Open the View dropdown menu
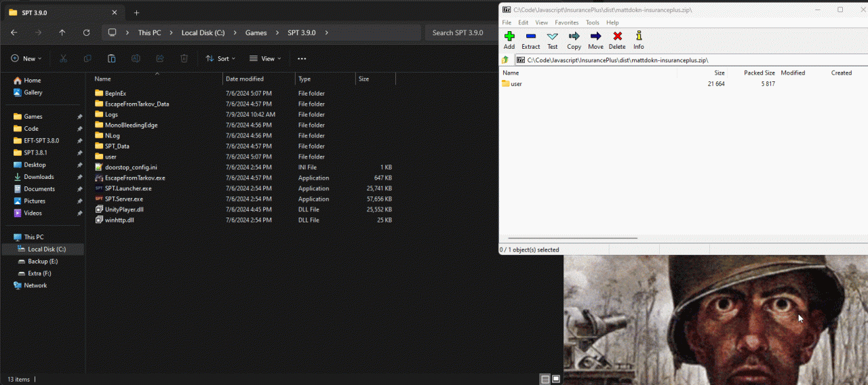Viewport: 868px width, 385px height. pyautogui.click(x=265, y=59)
